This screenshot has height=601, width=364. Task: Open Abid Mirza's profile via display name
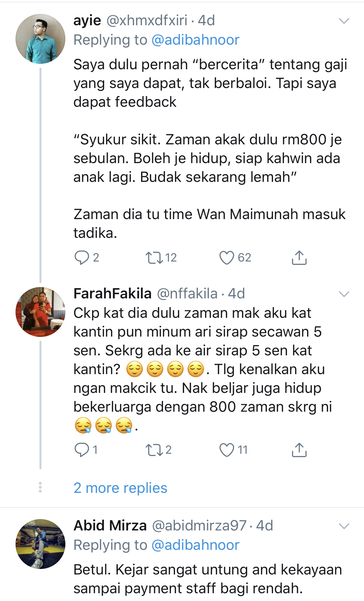tap(110, 526)
